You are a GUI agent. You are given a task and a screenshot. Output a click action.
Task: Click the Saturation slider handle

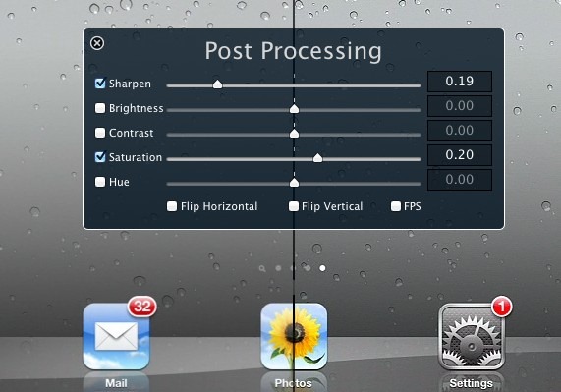[317, 158]
